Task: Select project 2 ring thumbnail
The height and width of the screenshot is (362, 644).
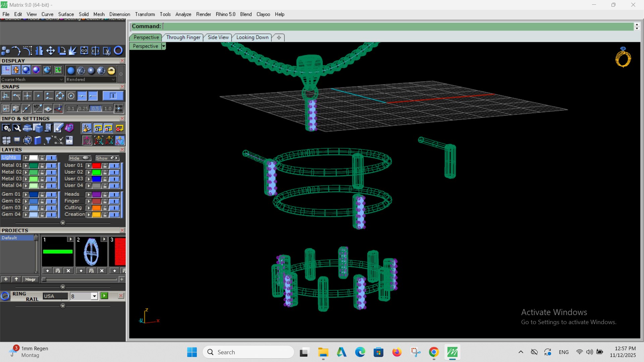Action: pyautogui.click(x=91, y=252)
